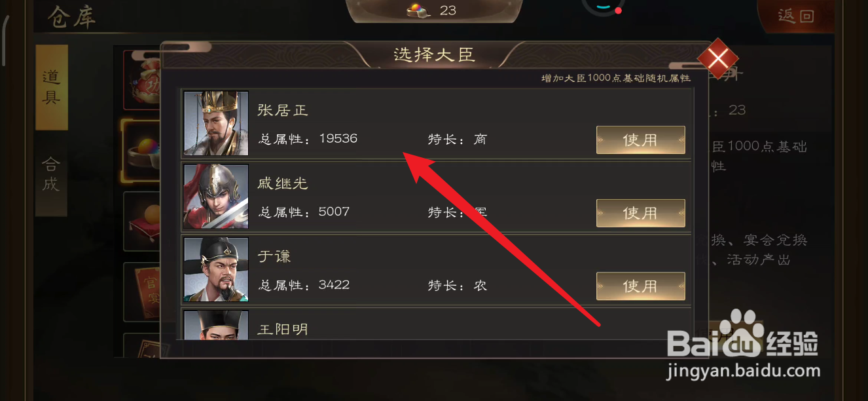
Task: Select the red 官 scroll item
Action: tap(143, 291)
